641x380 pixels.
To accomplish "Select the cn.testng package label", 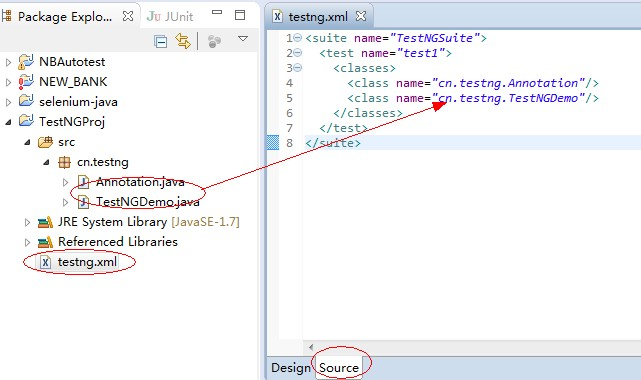I will [x=103, y=162].
